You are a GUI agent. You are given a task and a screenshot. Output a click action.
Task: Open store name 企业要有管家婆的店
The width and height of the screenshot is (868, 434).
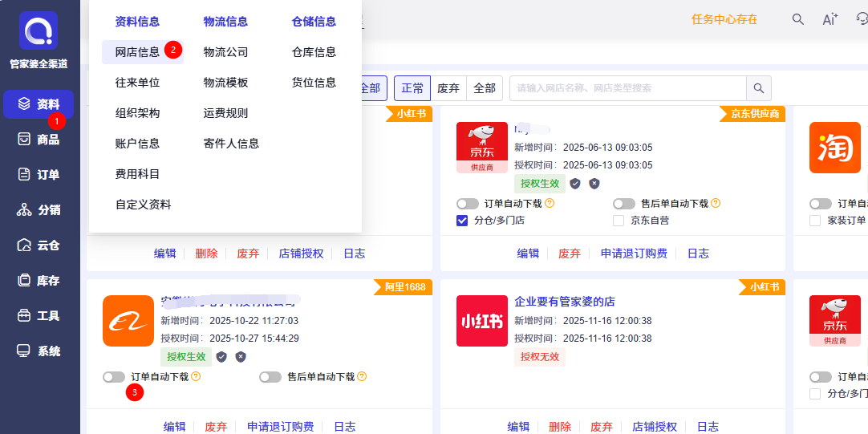click(565, 302)
